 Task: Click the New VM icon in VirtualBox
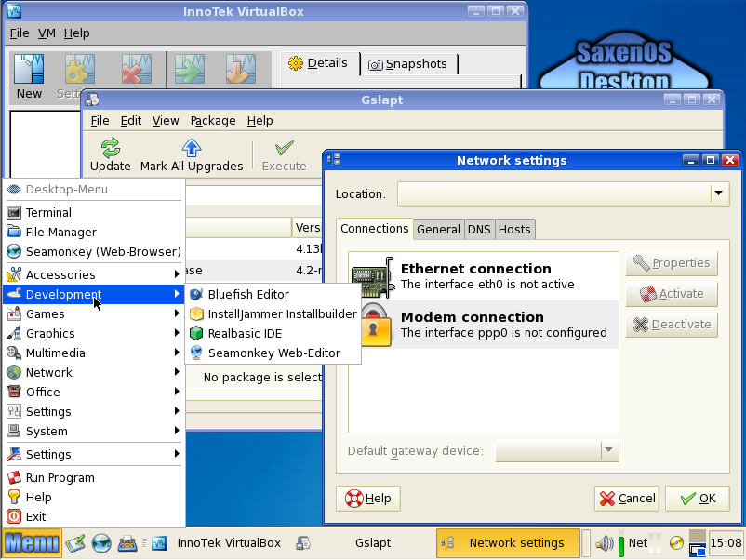(x=29, y=70)
